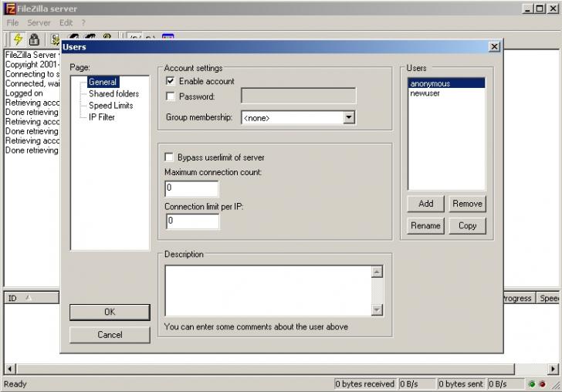Check Bypass userlimit of server

170,157
